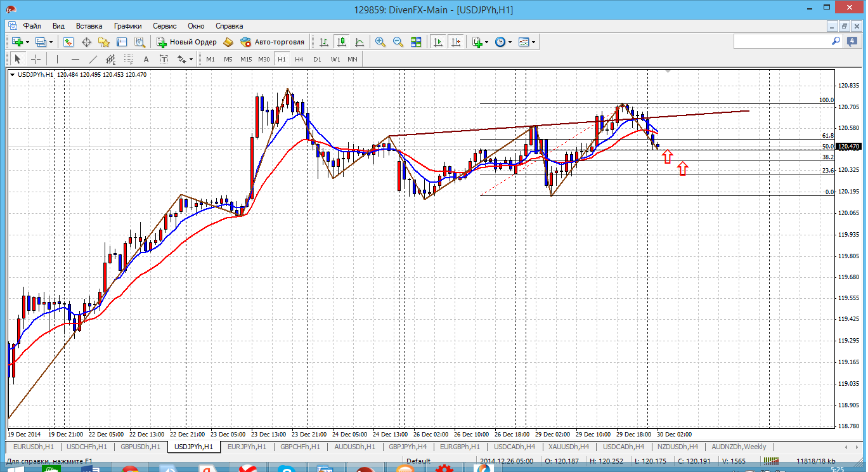Open a new chart via toolbar icon
The image size is (868, 472).
[x=17, y=42]
